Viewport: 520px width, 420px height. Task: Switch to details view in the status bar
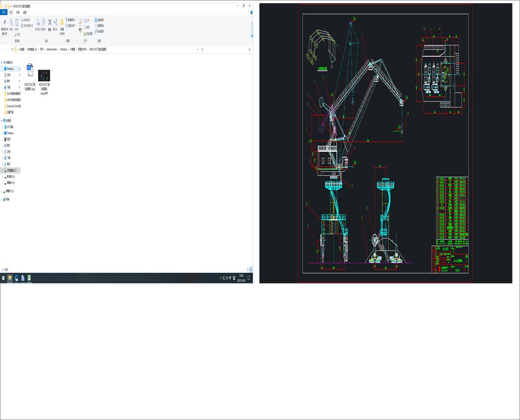[x=247, y=270]
